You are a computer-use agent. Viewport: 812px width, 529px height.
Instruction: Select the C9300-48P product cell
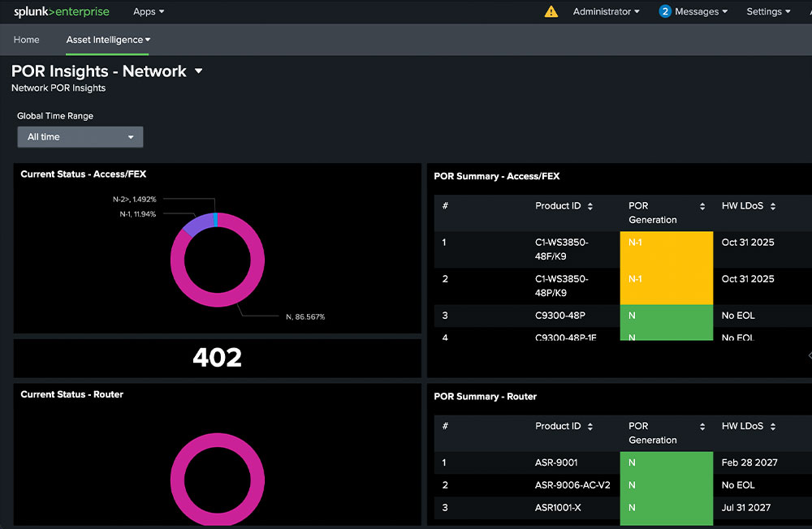click(x=559, y=316)
